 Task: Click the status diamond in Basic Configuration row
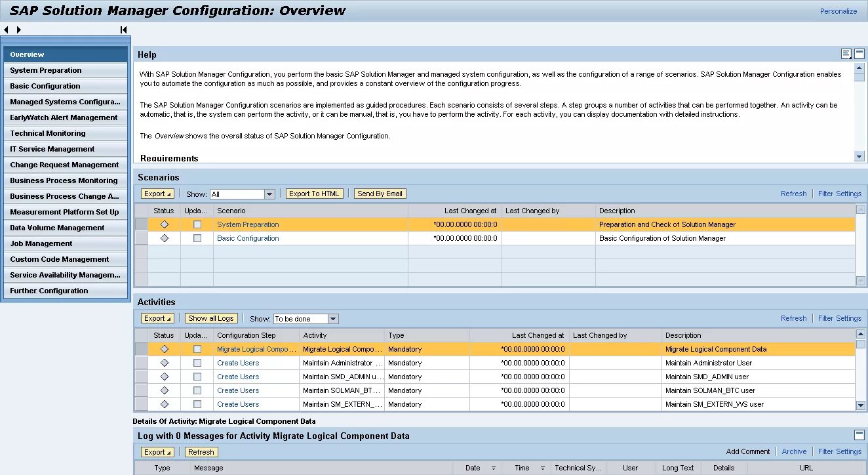(x=165, y=238)
